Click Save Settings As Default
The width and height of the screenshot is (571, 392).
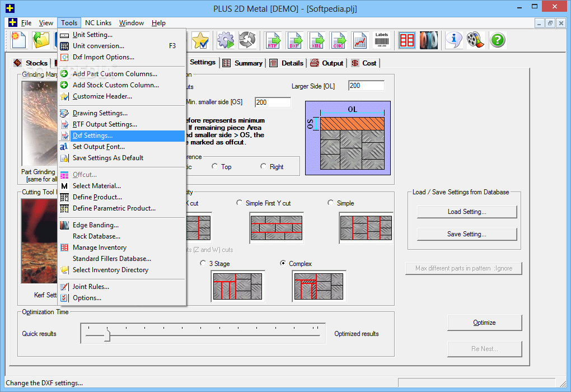(x=121, y=158)
